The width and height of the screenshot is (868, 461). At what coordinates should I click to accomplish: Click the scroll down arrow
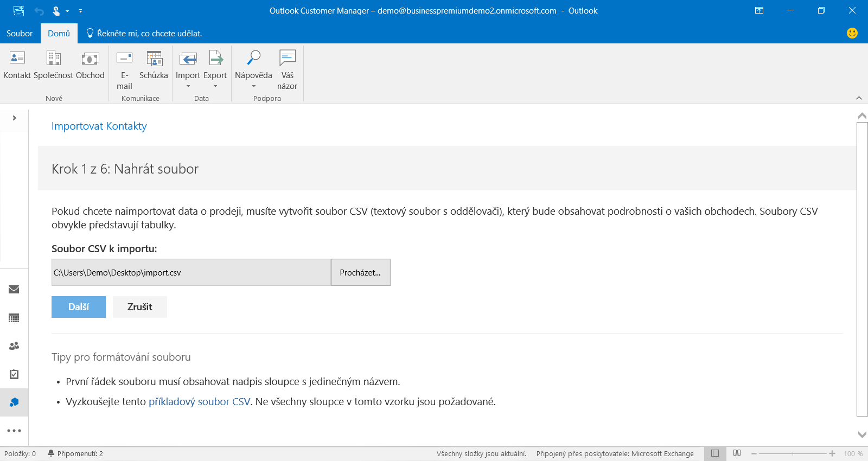pos(862,434)
